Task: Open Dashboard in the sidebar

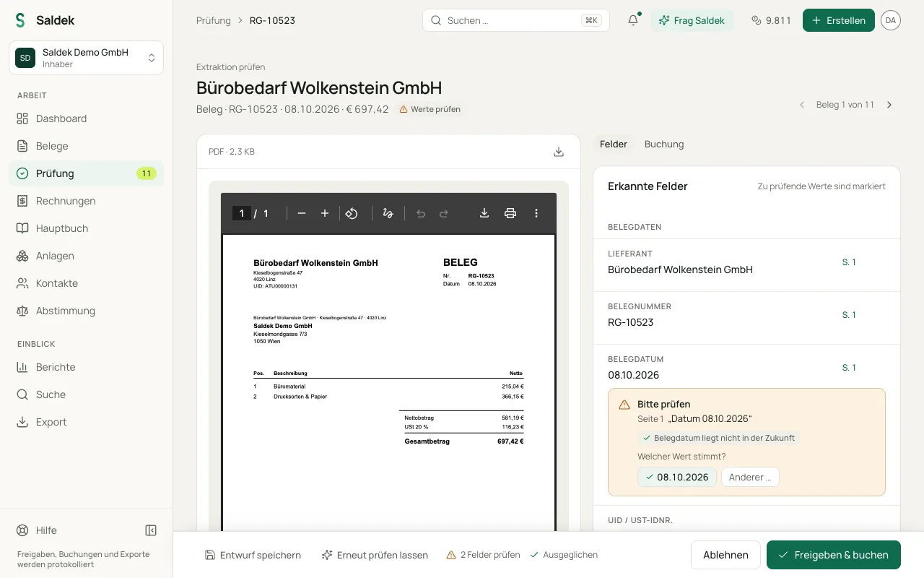Action: pyautogui.click(x=86, y=118)
